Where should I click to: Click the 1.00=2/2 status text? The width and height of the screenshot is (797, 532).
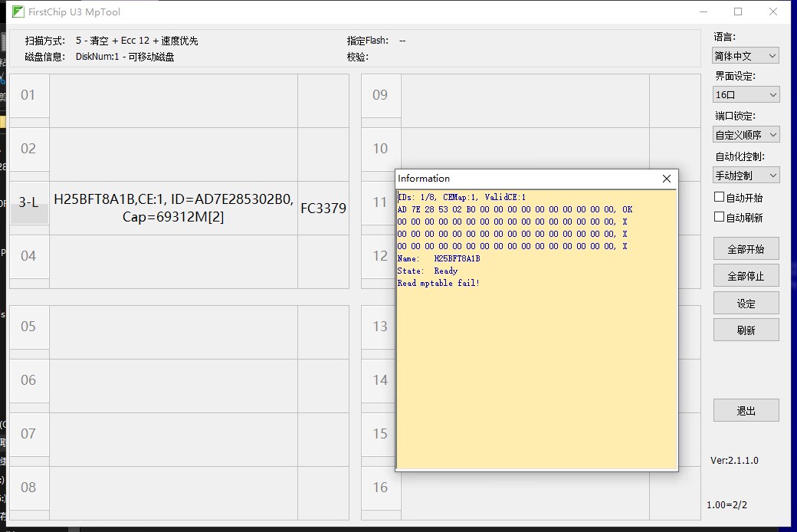coord(726,505)
